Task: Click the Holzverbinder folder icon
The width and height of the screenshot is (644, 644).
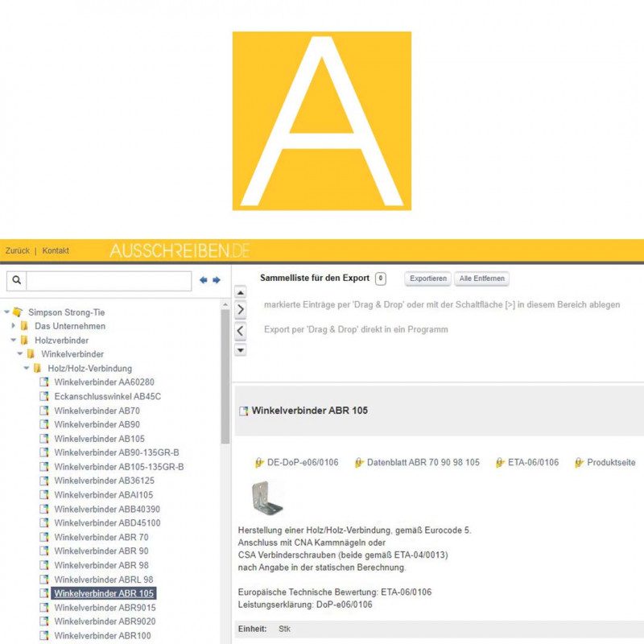Action: [x=25, y=340]
